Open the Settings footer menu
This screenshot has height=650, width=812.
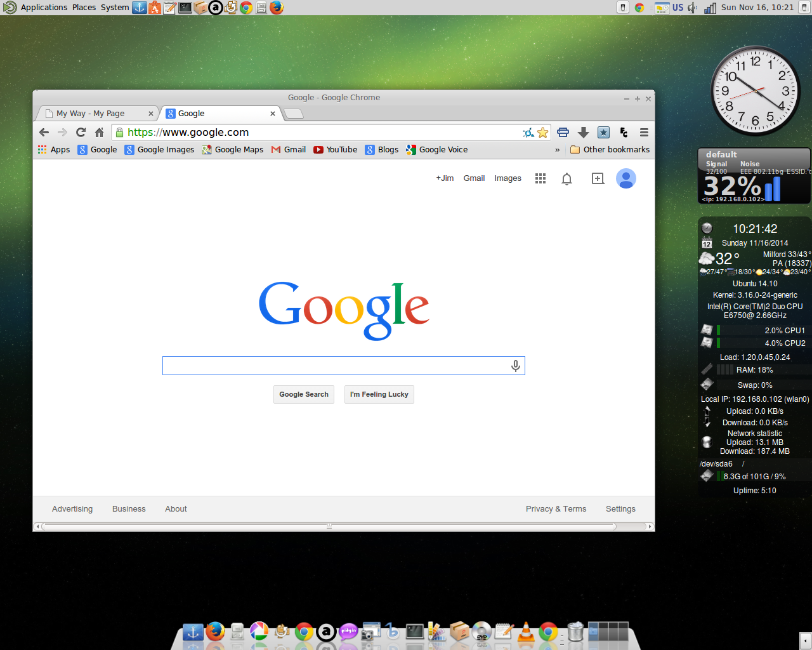(x=620, y=509)
